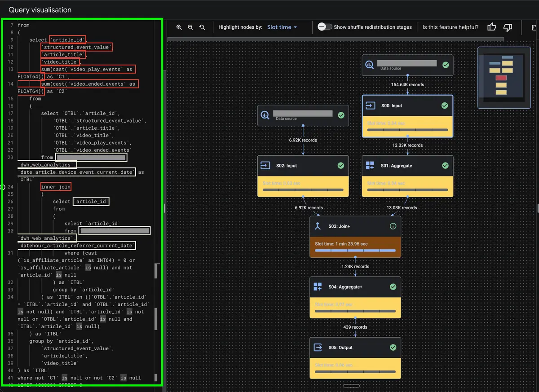Click the S01: Aggregate green checkmark
Image resolution: width=539 pixels, height=392 pixels.
pyautogui.click(x=445, y=166)
